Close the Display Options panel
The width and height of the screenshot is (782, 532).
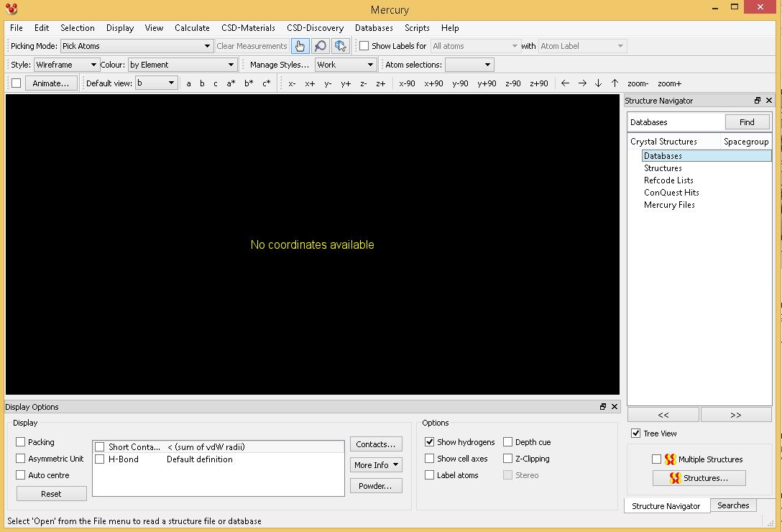pyautogui.click(x=615, y=407)
